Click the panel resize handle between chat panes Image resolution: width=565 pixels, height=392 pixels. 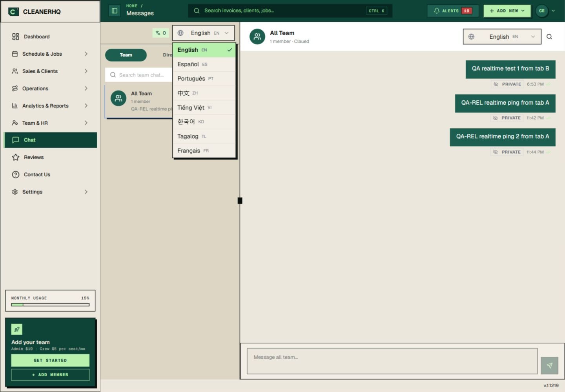240,201
